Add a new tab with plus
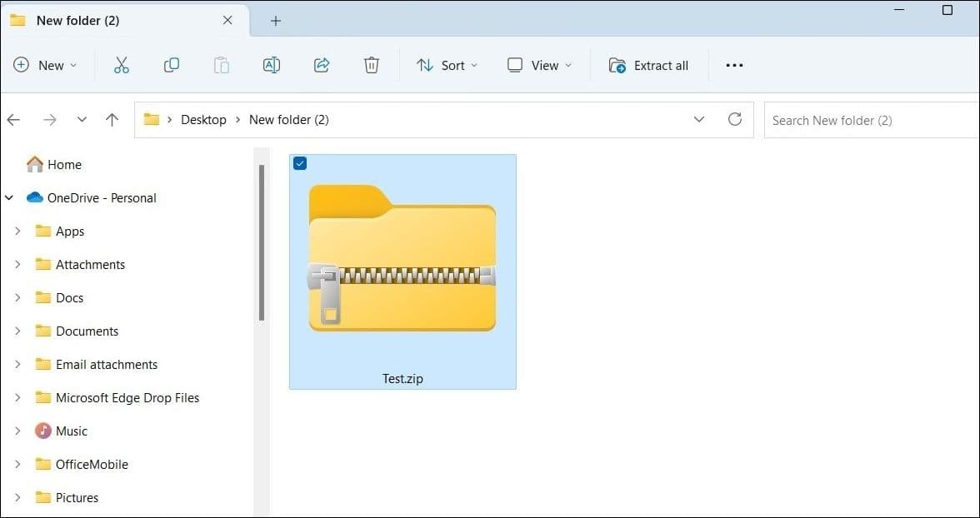 276,21
